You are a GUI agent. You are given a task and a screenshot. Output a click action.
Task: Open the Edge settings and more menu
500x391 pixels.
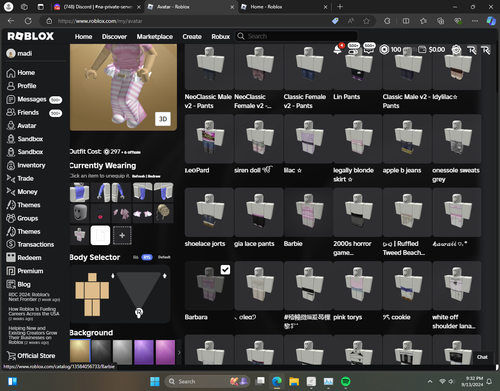[x=475, y=21]
